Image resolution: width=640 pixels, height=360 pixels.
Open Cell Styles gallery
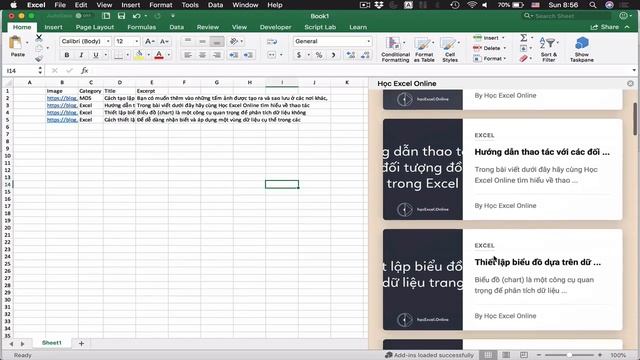click(450, 49)
